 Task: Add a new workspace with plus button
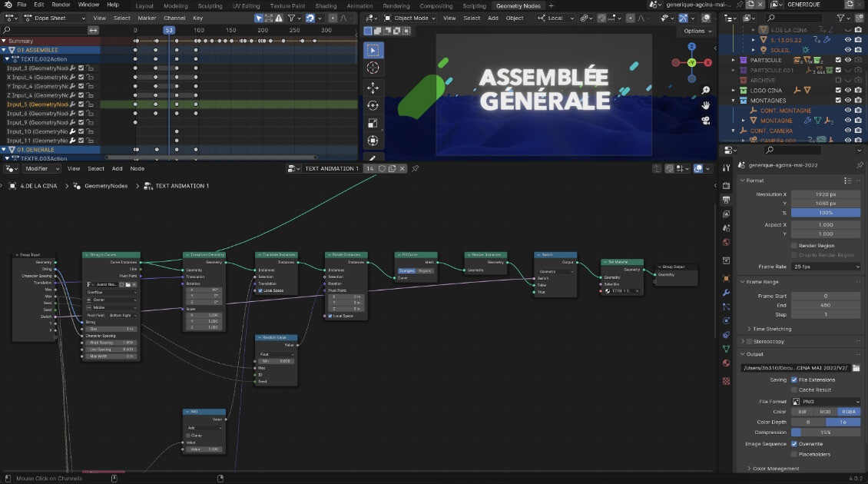(551, 5)
